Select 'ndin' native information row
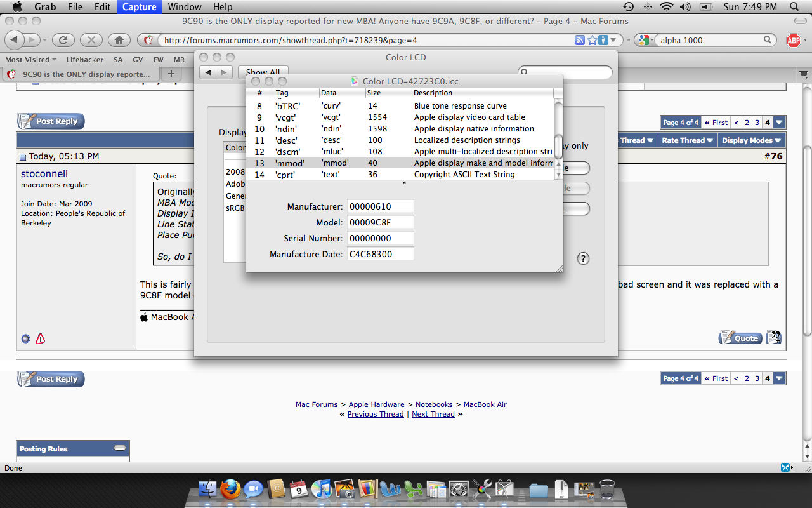Image resolution: width=812 pixels, height=508 pixels. pos(400,129)
